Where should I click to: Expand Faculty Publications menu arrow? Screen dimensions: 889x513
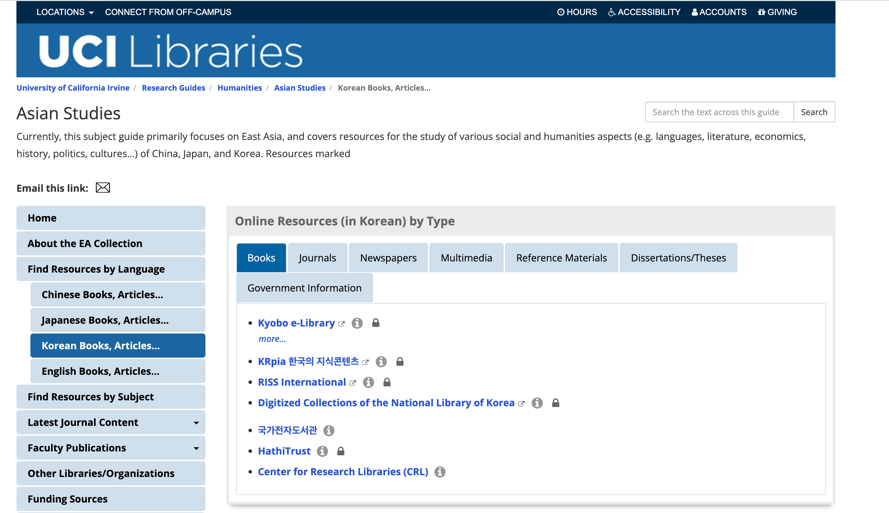pos(196,448)
